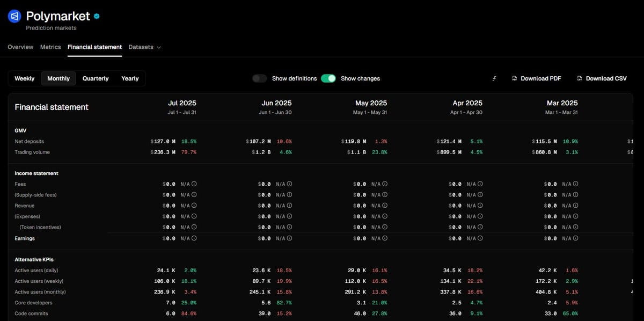Download the statement as PDF
Viewport: 644px width, 321px height.
[536, 78]
